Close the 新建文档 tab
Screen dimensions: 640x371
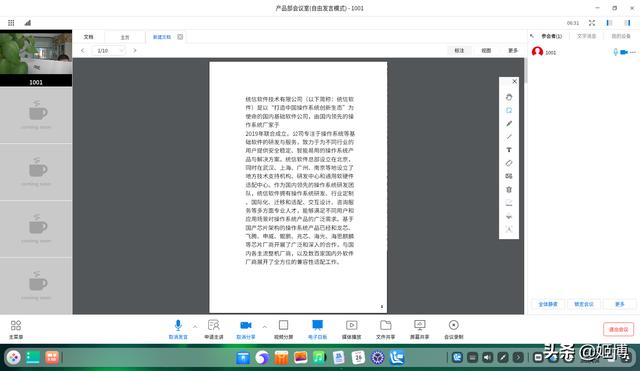(180, 37)
